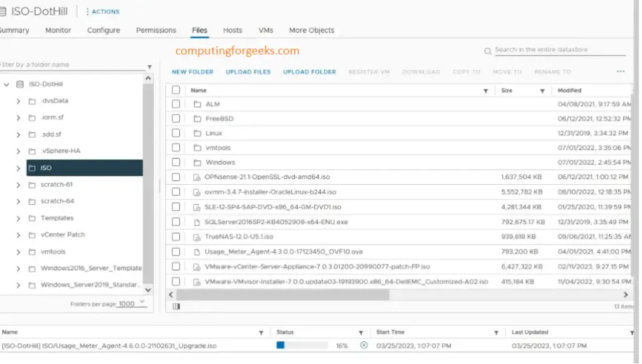Viewport: 642px width, 364px height.
Task: Click the ISO-DotHill datastore tree icon
Action: tap(19, 84)
